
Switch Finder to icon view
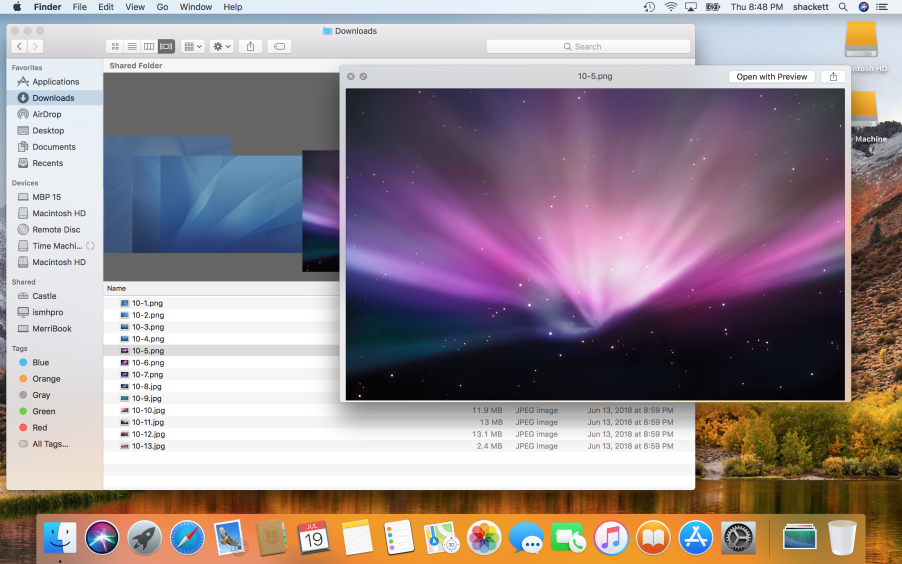point(115,46)
